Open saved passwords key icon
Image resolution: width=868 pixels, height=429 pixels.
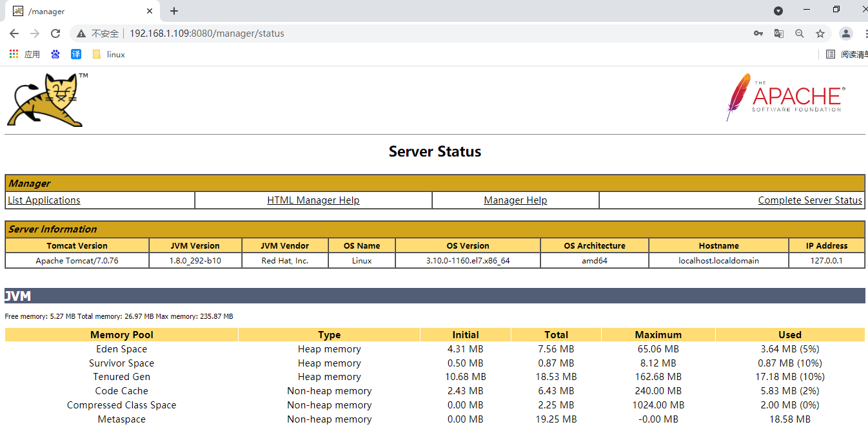click(x=758, y=33)
